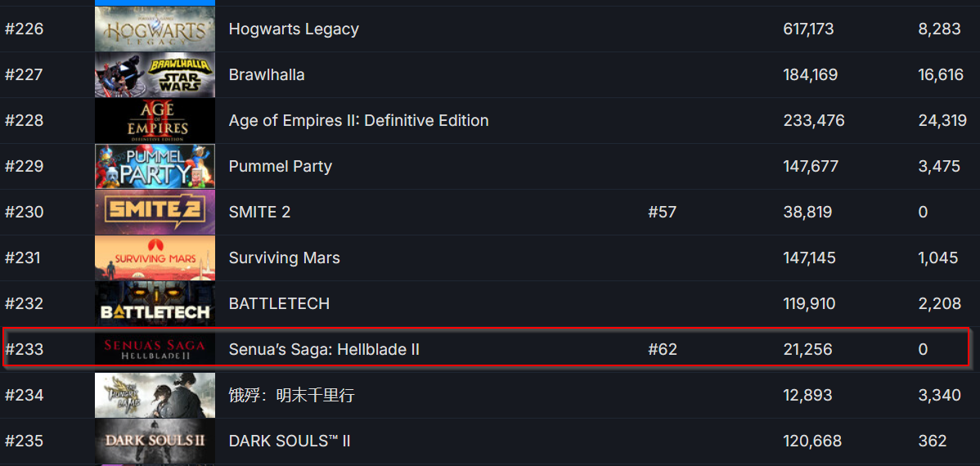Open the Hogwarts Legacy game thumbnail
This screenshot has height=466, width=980.
click(x=155, y=29)
